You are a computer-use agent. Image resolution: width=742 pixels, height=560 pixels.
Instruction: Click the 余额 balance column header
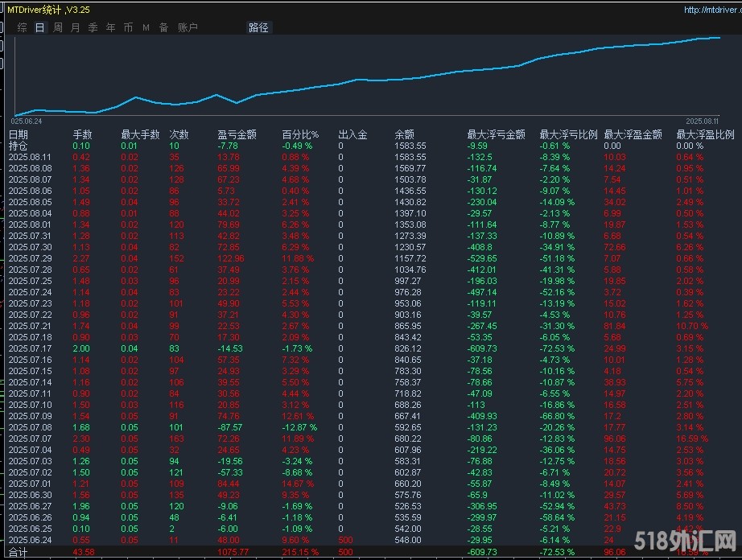pos(404,135)
